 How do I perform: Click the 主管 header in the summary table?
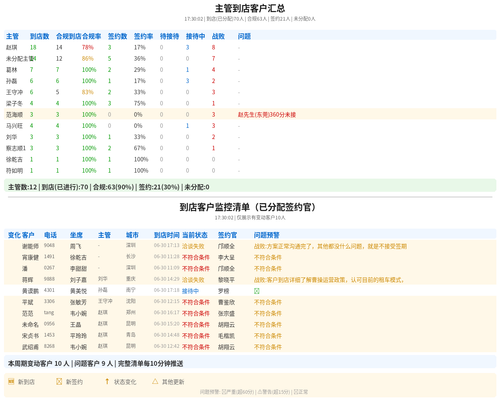tap(12, 36)
